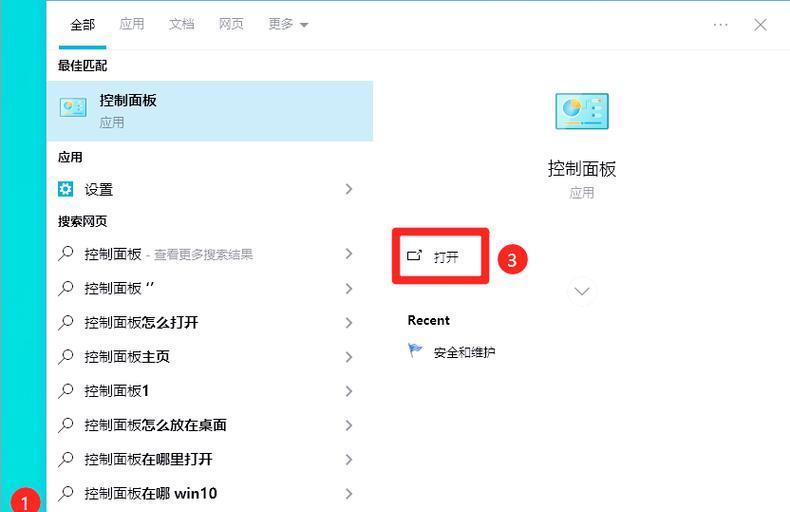Close the search panel with X
This screenshot has width=790, height=512.
pyautogui.click(x=760, y=25)
